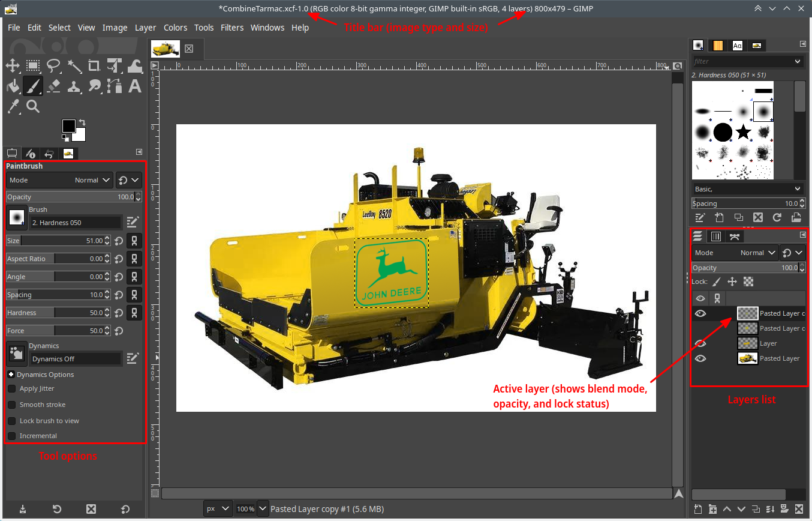
Task: Swap foreground and background colors
Action: point(82,122)
